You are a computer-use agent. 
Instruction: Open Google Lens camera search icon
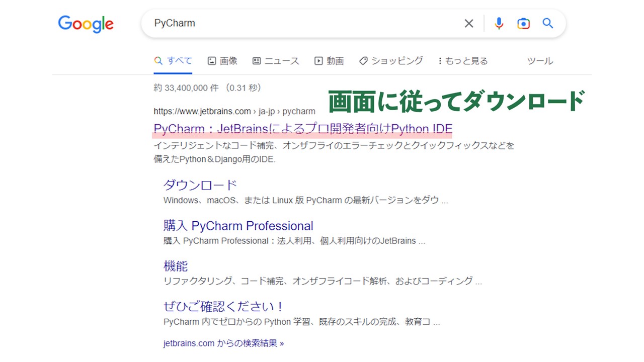pyautogui.click(x=523, y=23)
